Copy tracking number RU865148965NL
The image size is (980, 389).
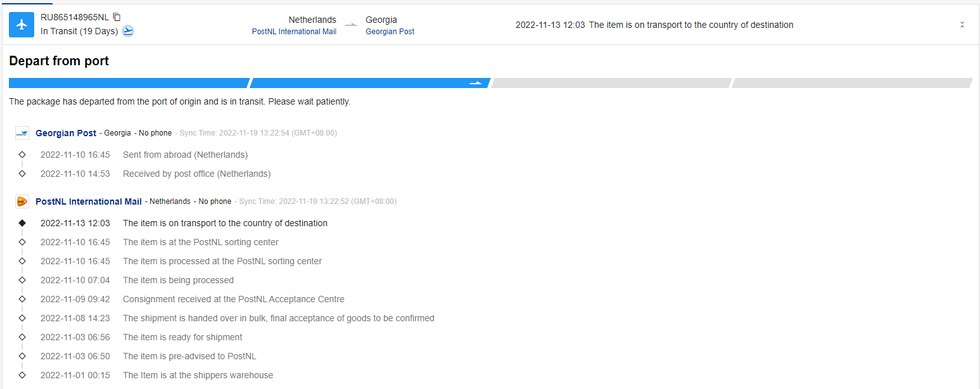click(x=117, y=17)
